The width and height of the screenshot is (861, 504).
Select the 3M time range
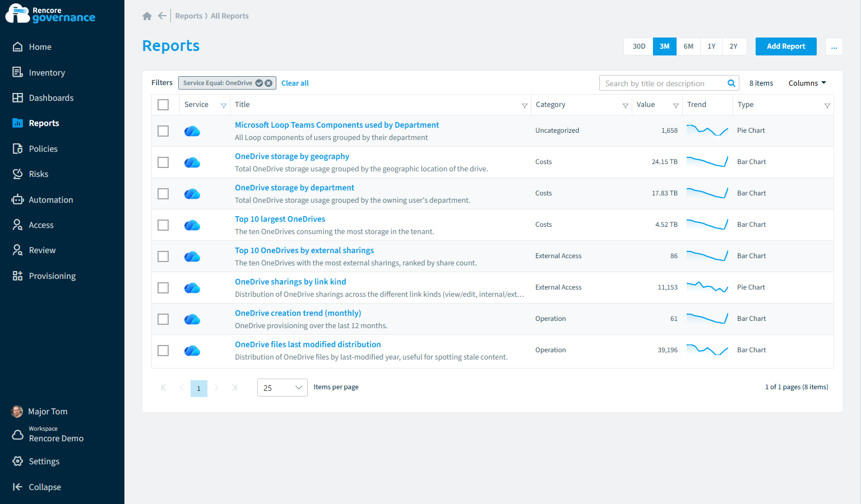pos(665,46)
